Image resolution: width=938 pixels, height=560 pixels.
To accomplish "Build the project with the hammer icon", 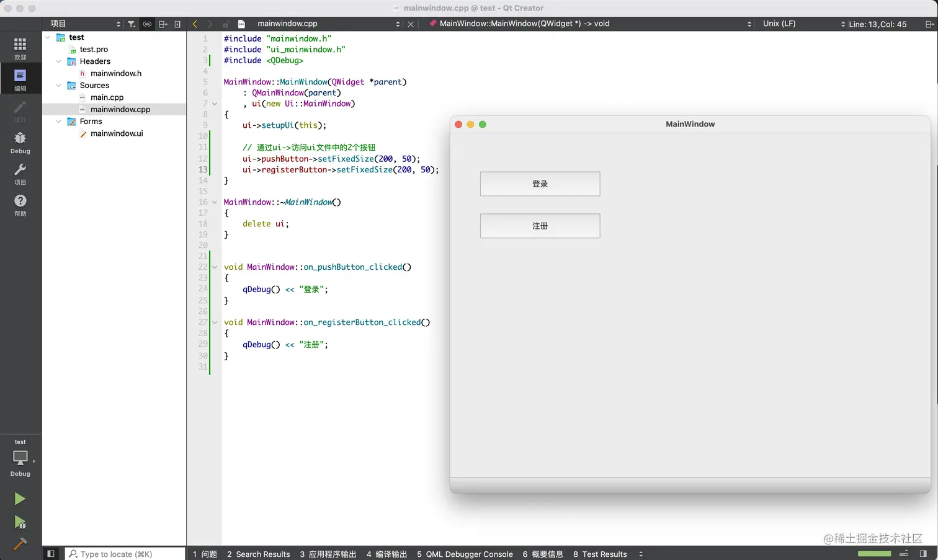I will coord(20,544).
